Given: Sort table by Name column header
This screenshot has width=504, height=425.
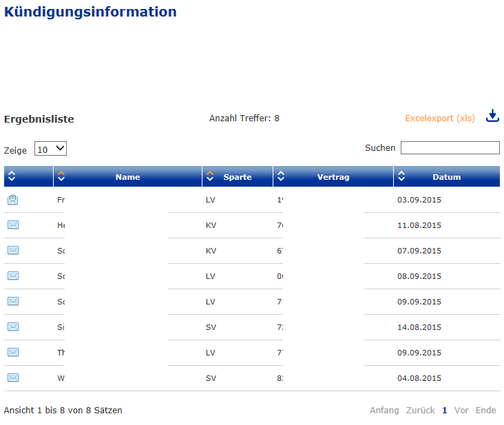Looking at the screenshot, I should pos(127,177).
